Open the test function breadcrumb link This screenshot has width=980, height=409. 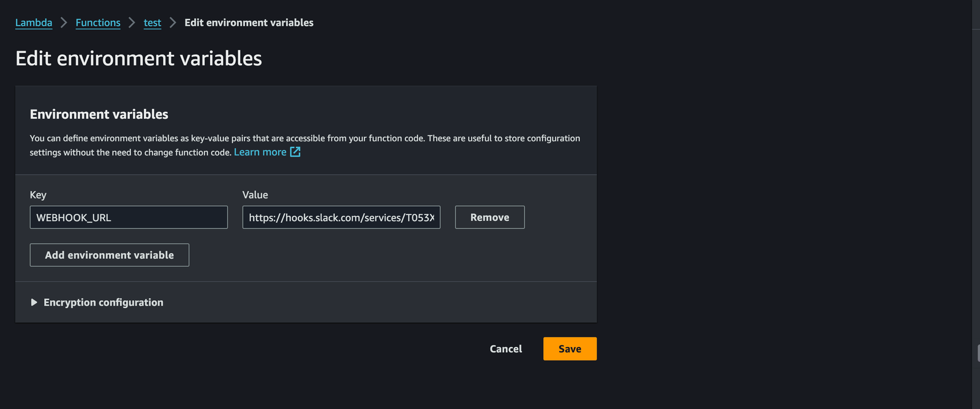click(153, 23)
